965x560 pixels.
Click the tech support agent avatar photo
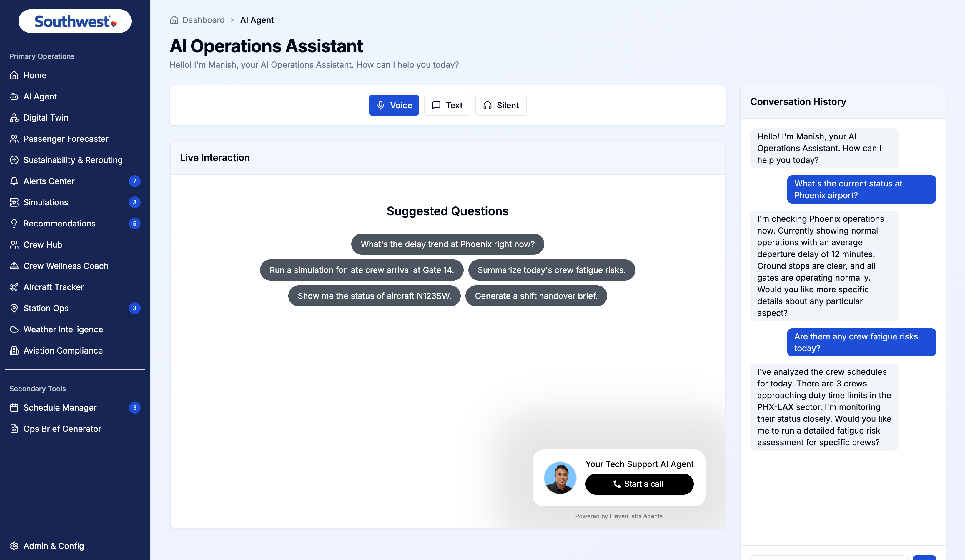point(560,478)
